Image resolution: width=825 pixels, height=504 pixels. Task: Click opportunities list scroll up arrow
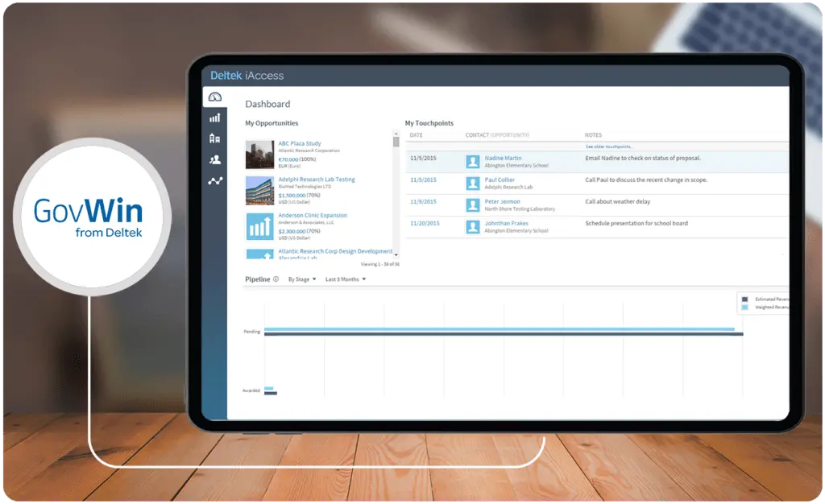pyautogui.click(x=396, y=134)
